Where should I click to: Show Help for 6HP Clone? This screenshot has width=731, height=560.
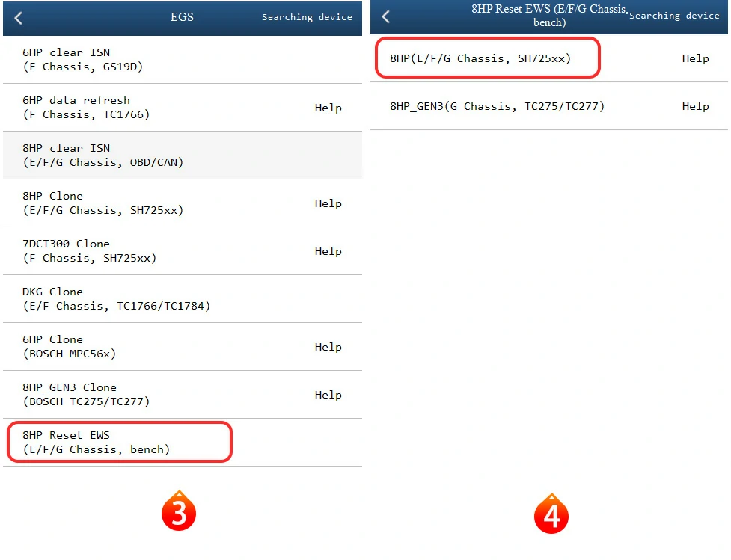click(x=328, y=347)
